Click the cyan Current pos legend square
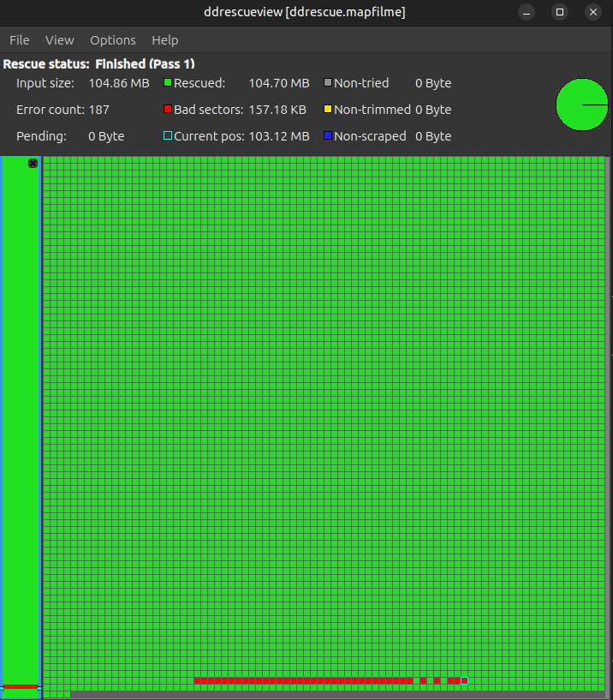613x700 pixels. tap(168, 136)
